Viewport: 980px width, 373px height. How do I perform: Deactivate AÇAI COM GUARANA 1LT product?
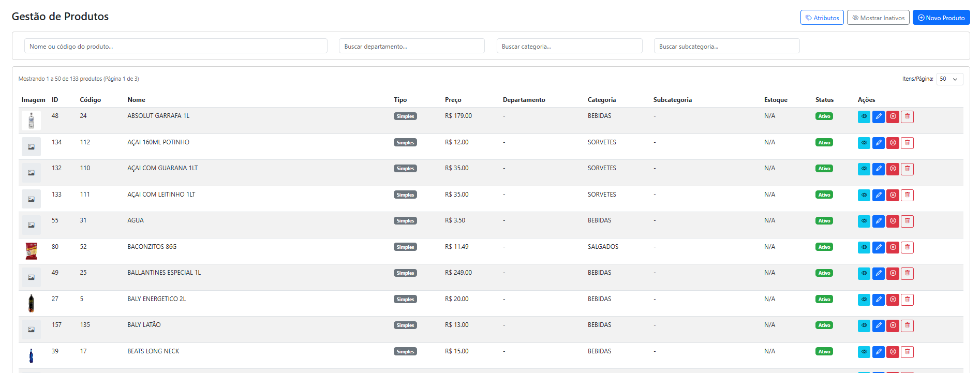(893, 169)
